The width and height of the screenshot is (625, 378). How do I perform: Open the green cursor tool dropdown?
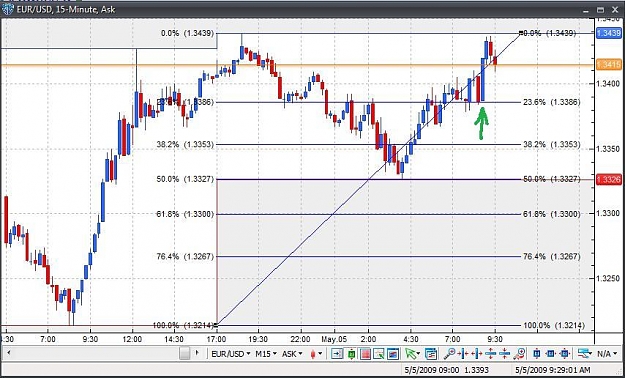pyautogui.click(x=413, y=354)
